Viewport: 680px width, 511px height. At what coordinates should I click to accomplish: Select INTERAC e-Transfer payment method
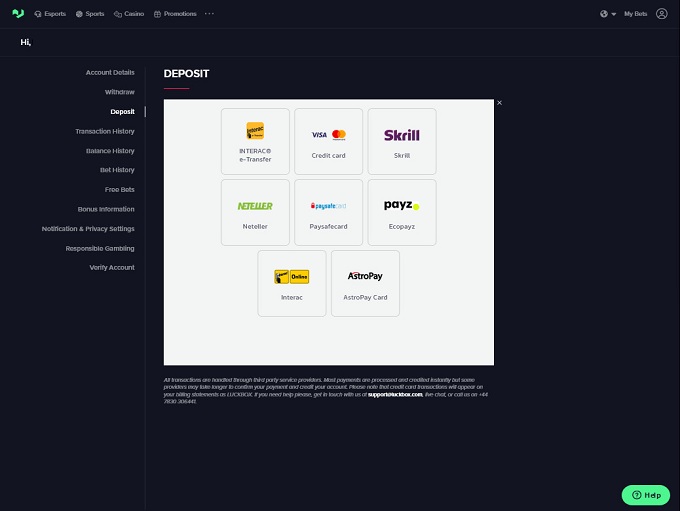tap(255, 141)
